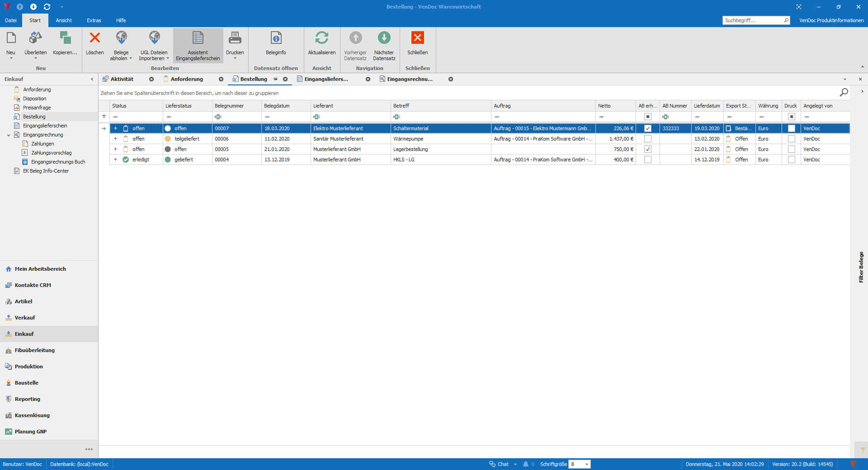The width and height of the screenshot is (868, 470).
Task: Open the Extras menu
Action: pyautogui.click(x=94, y=20)
